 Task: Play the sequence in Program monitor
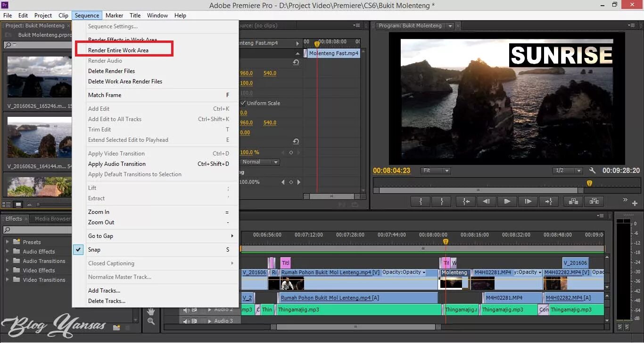(x=507, y=201)
